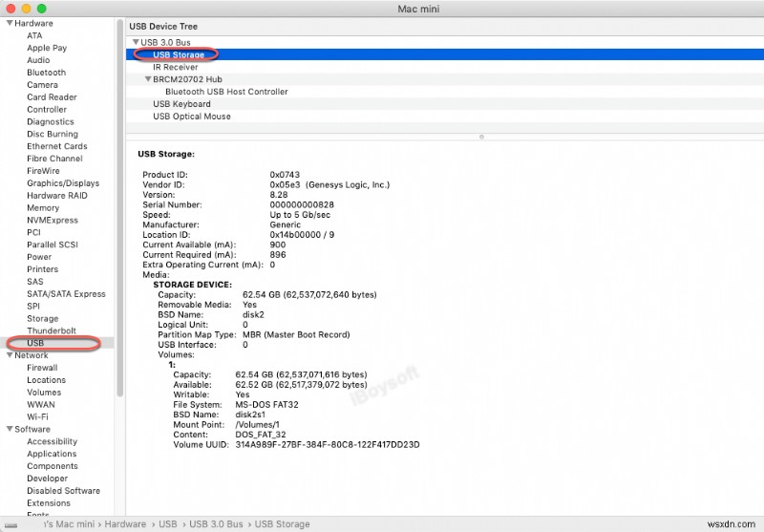Screen dimensions: 764x532
Task: Collapse the BRCM20702 Hub triangle
Action: point(148,79)
